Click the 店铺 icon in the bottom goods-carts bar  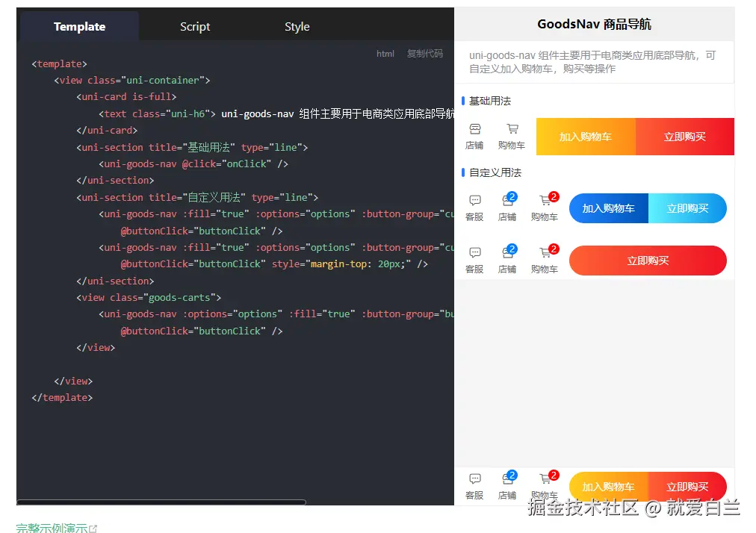click(x=508, y=486)
